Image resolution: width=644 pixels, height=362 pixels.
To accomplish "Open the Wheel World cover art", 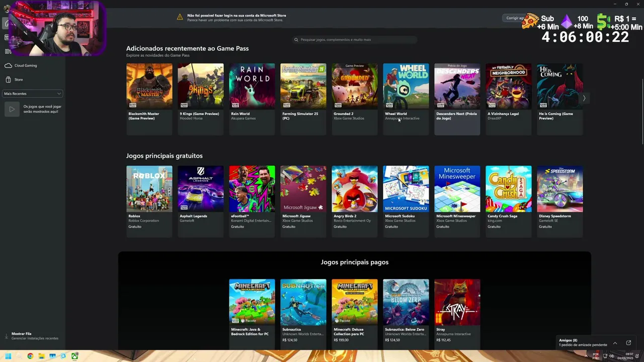I will (406, 86).
